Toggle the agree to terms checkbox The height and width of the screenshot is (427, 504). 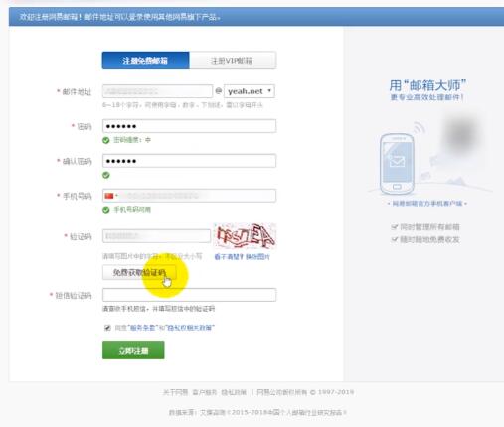[x=107, y=328]
